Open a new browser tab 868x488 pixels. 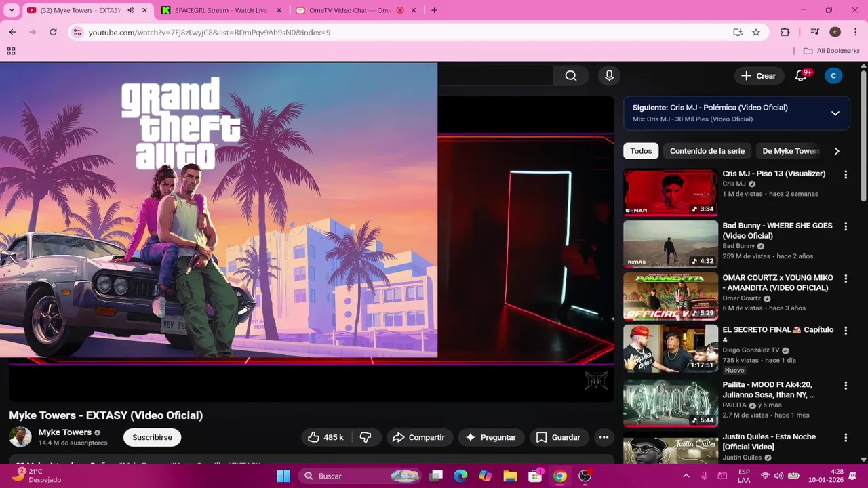434,10
